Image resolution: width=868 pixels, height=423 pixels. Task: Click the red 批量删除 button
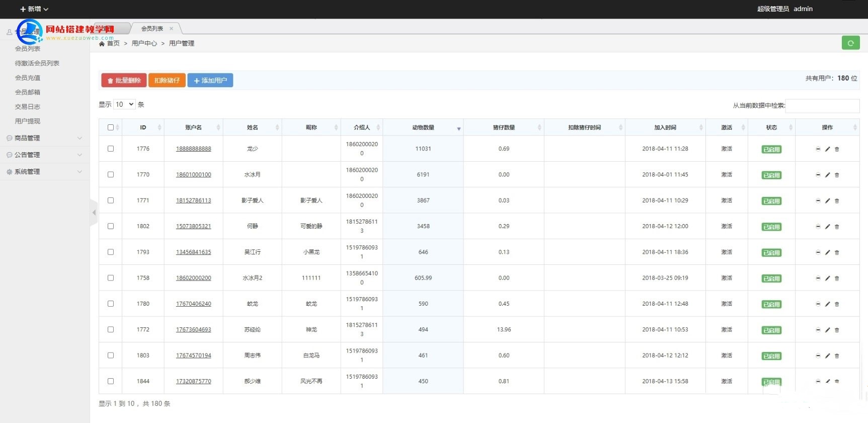[124, 80]
